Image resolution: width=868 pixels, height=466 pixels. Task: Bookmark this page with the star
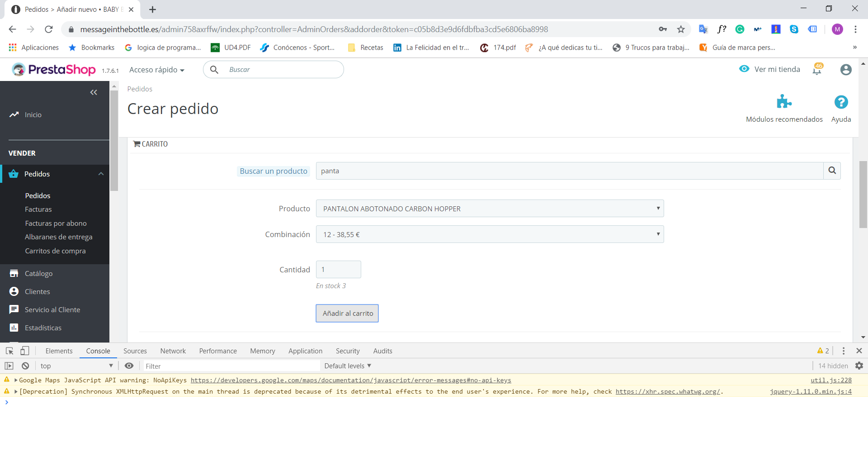[x=681, y=29]
